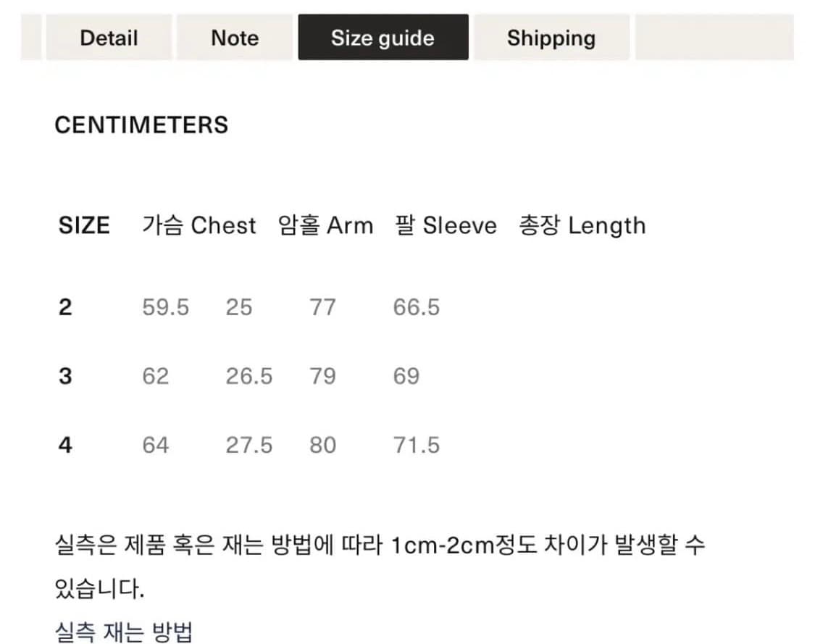Click the SIZE column header

click(x=84, y=225)
